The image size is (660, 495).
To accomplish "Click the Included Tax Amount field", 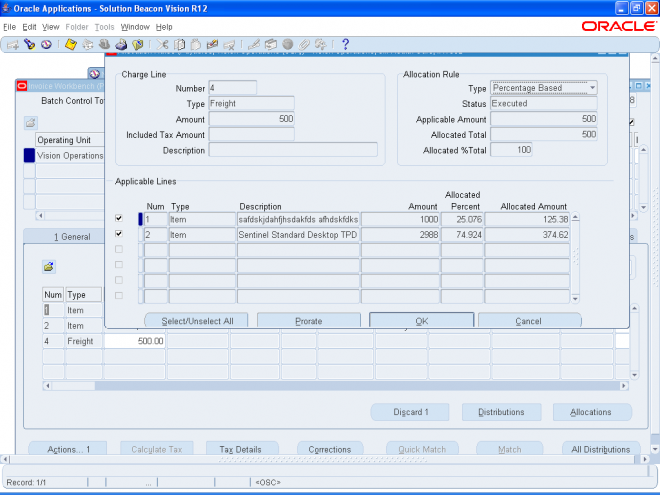I will (252, 134).
